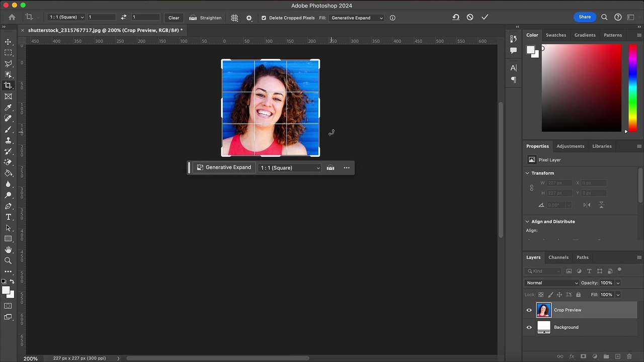The width and height of the screenshot is (644, 362).
Task: Toggle filter for type layers
Action: (589, 271)
